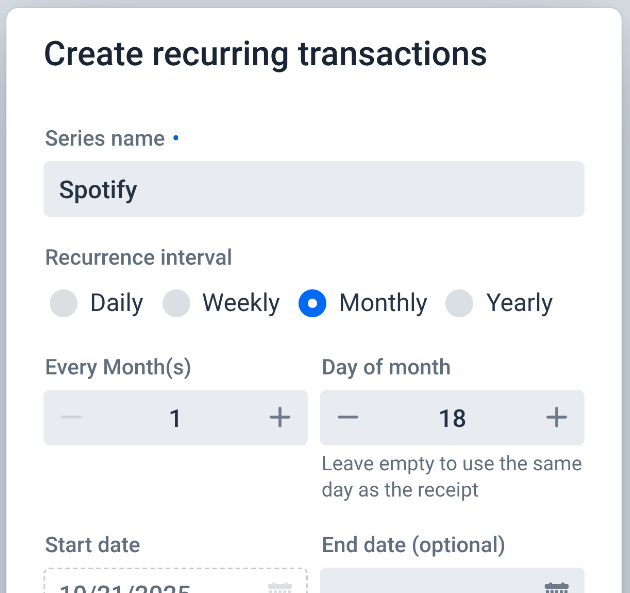The image size is (630, 593).
Task: Select the Monthly radio button
Action: [x=313, y=303]
